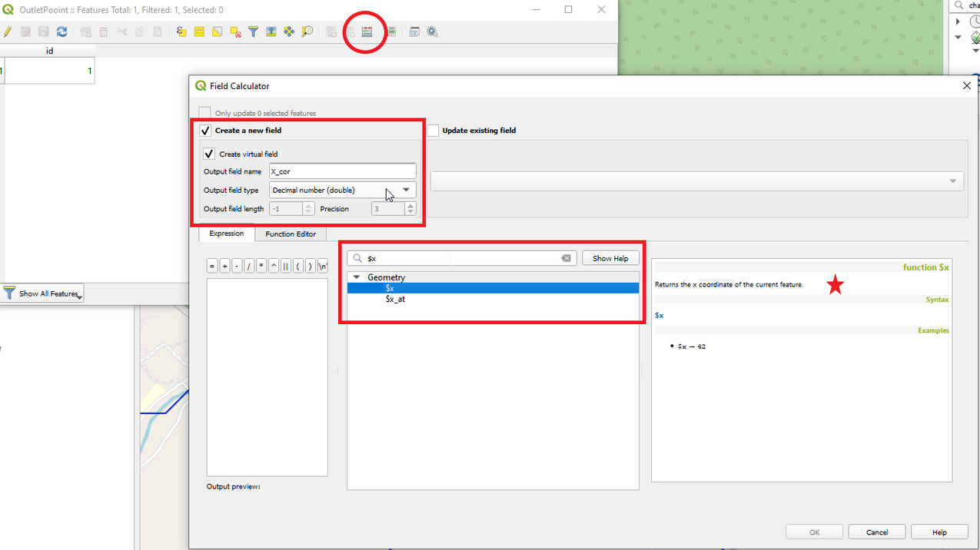Viewport: 980px width, 550px height.
Task: Toggle the Create virtual field checkbox
Action: [x=209, y=154]
